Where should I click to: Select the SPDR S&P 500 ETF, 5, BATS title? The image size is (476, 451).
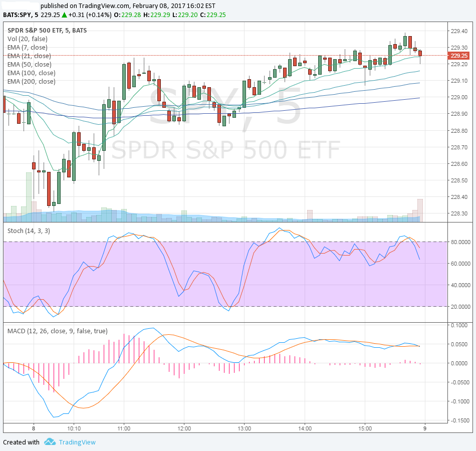click(47, 31)
